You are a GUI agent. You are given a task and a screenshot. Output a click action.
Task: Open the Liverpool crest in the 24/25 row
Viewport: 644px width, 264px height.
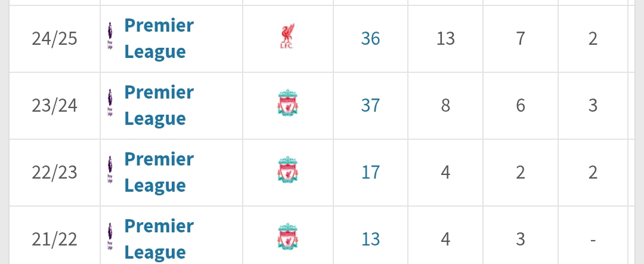(x=287, y=38)
